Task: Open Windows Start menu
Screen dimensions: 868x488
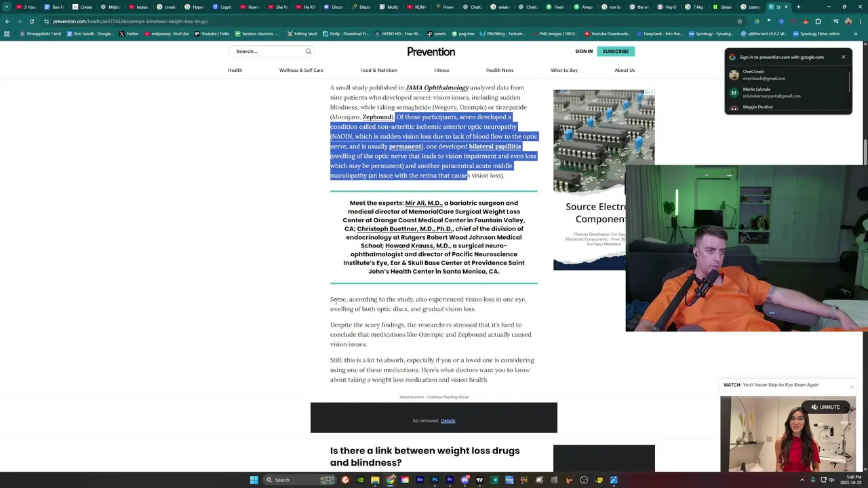Action: pos(254,480)
